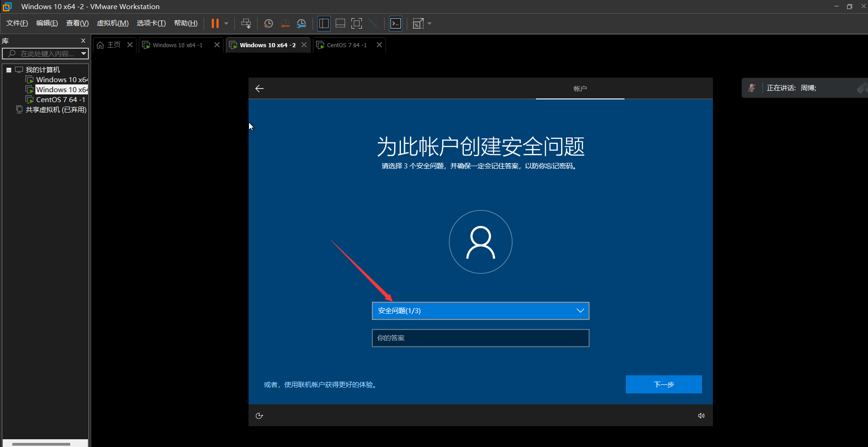The width and height of the screenshot is (868, 447).
Task: Select the Windows 10 x64 -2 tab
Action: [x=268, y=45]
